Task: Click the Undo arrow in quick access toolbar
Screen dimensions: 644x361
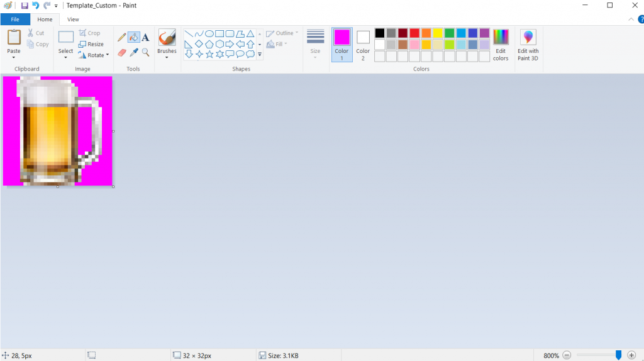Action: coord(35,6)
